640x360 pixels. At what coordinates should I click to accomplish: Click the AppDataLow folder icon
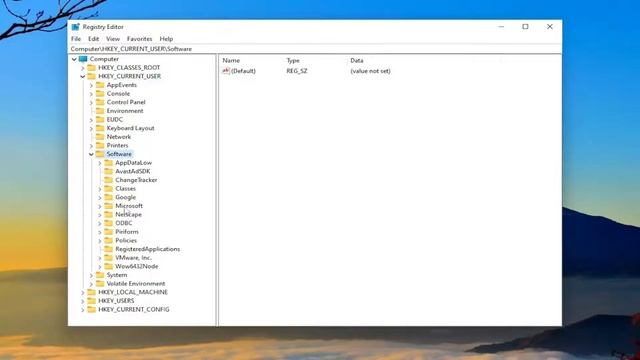coord(109,162)
